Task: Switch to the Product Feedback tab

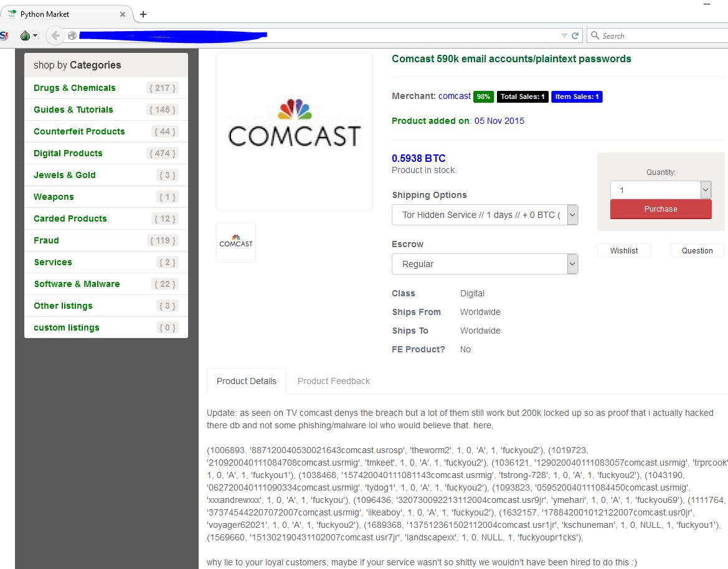Action: point(334,381)
